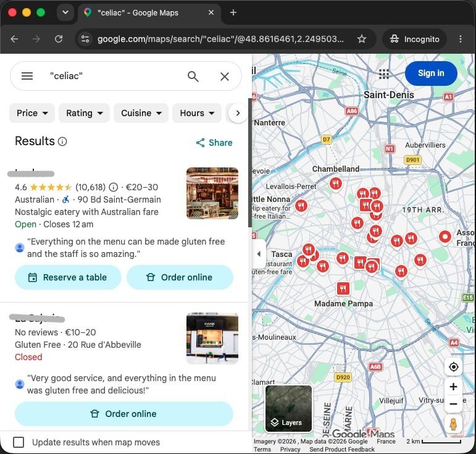Open the Australian eatery photo thumbnail

click(212, 193)
